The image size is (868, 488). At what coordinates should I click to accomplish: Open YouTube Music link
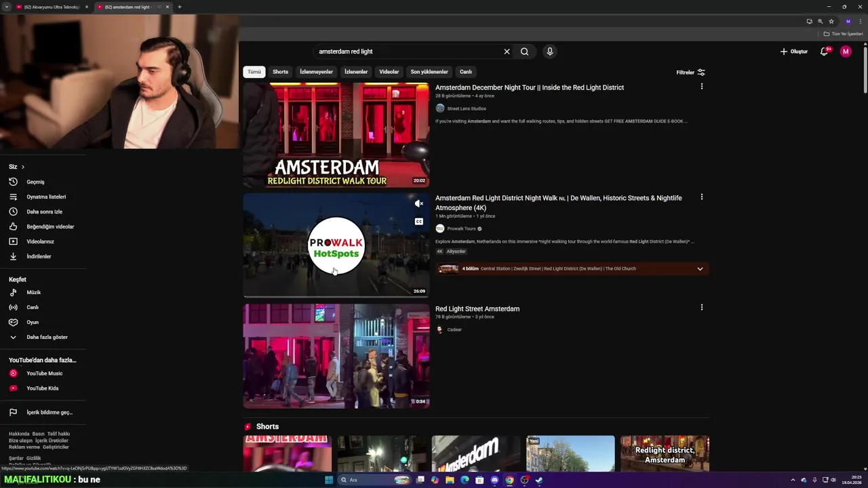[x=43, y=373]
